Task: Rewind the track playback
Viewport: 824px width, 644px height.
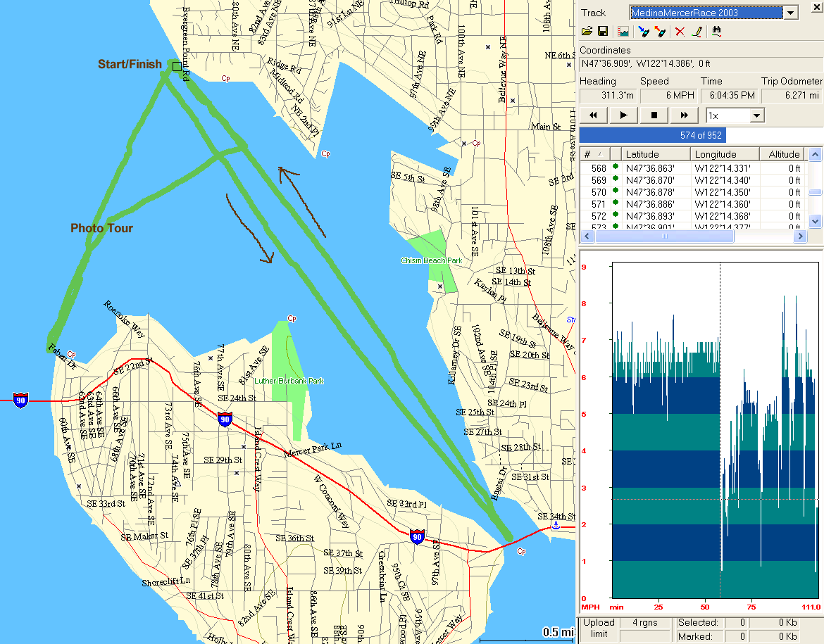Action: coord(594,115)
